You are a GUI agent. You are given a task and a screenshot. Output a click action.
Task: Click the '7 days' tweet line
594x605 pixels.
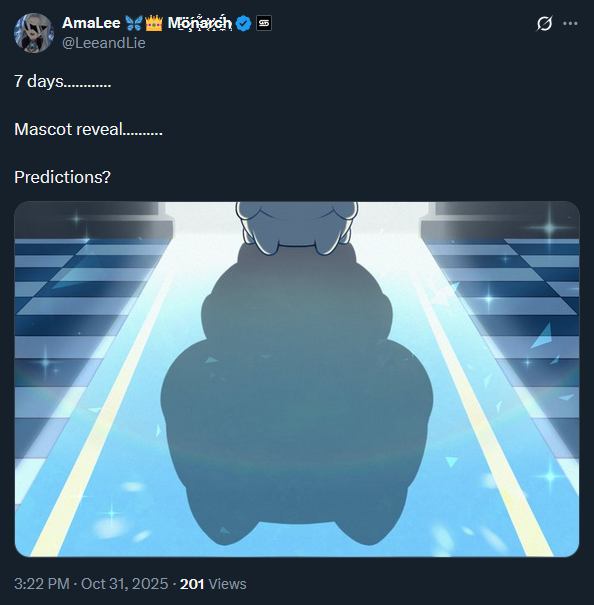point(63,81)
